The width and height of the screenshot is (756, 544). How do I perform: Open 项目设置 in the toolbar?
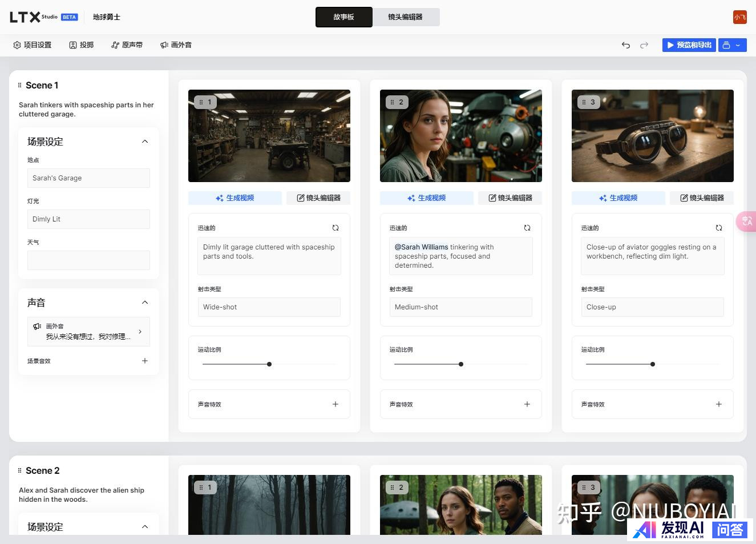[33, 45]
